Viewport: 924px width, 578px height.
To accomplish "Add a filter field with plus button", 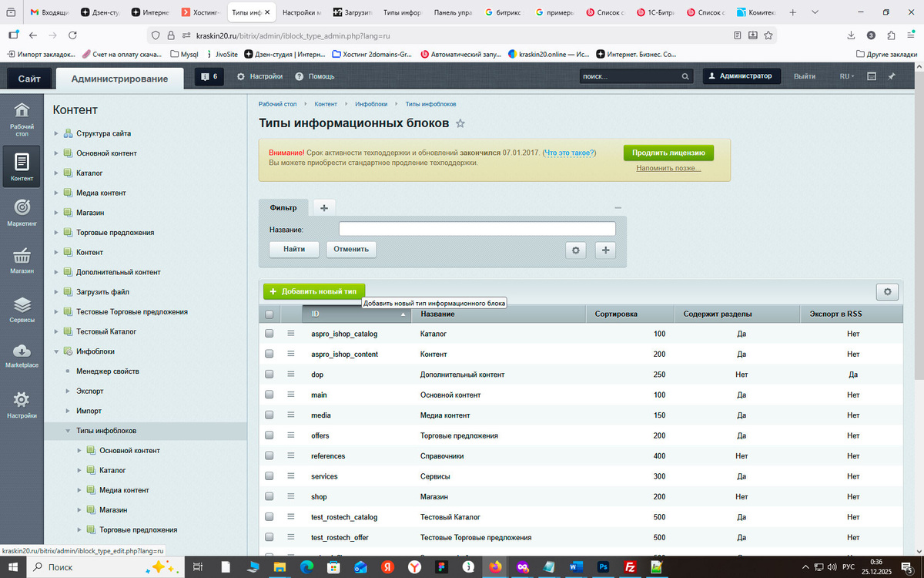I will pyautogui.click(x=606, y=250).
